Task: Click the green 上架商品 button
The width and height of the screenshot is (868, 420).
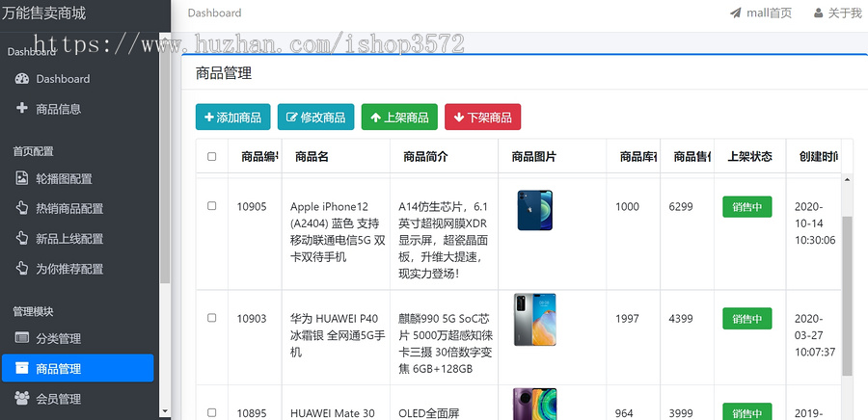Action: tap(399, 118)
